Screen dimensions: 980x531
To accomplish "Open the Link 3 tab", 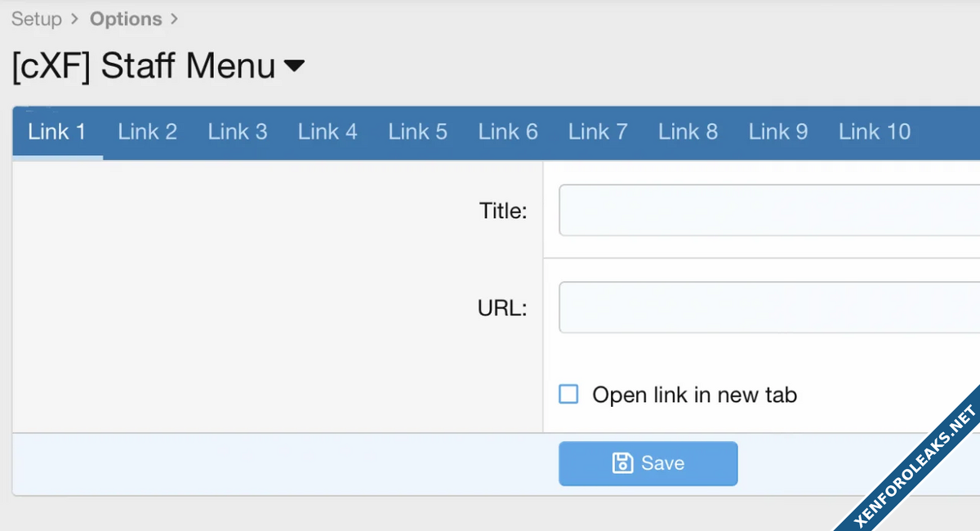I will click(238, 132).
